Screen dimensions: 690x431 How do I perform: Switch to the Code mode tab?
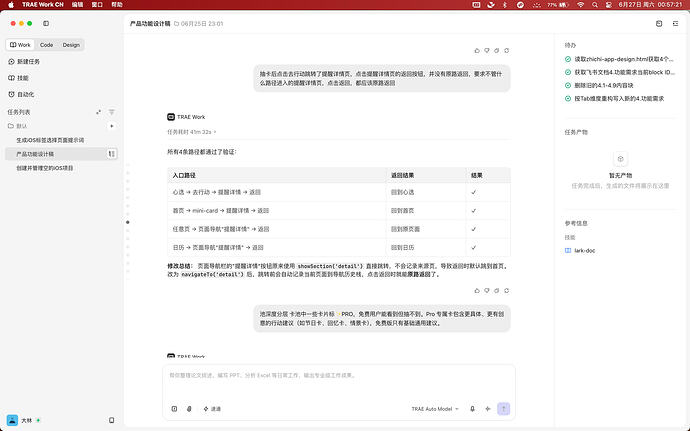coord(46,45)
